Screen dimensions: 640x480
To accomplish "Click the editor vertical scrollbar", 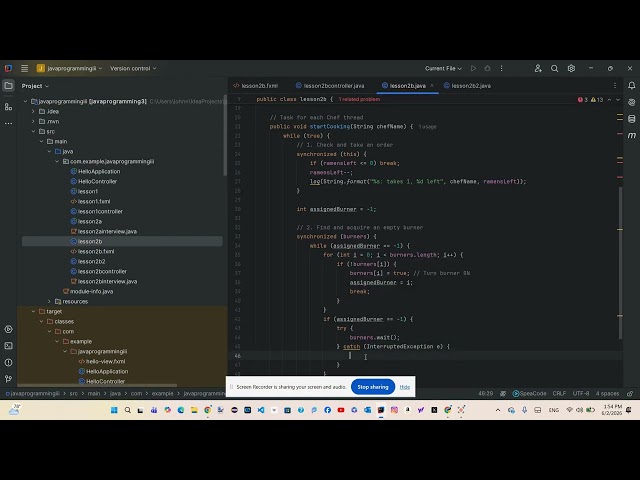I will click(x=620, y=263).
